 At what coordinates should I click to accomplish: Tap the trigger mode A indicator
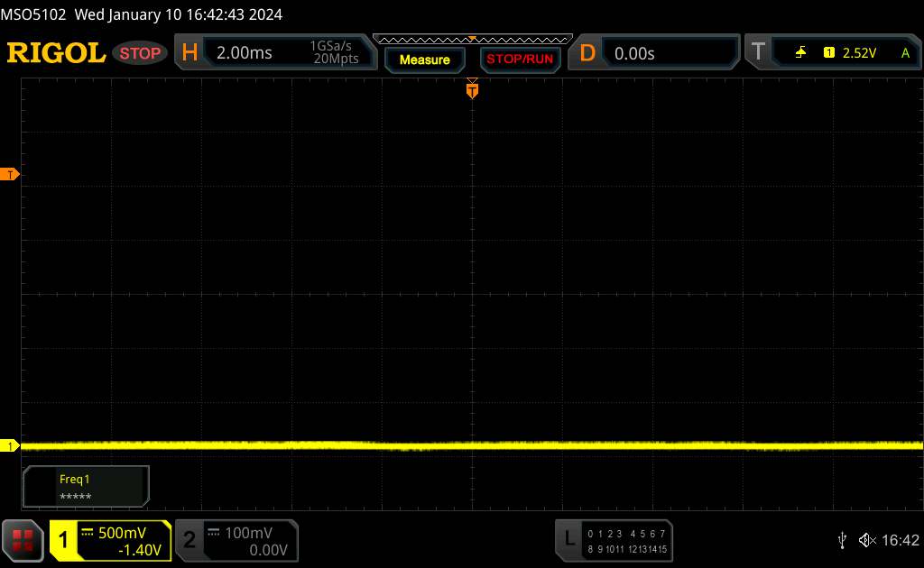[905, 53]
